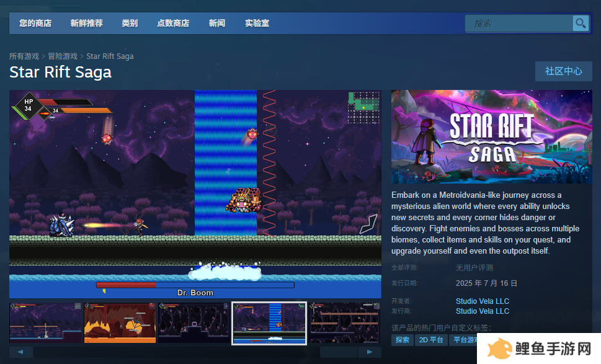Open the 实验室 menu item
601x364 pixels.
click(257, 23)
